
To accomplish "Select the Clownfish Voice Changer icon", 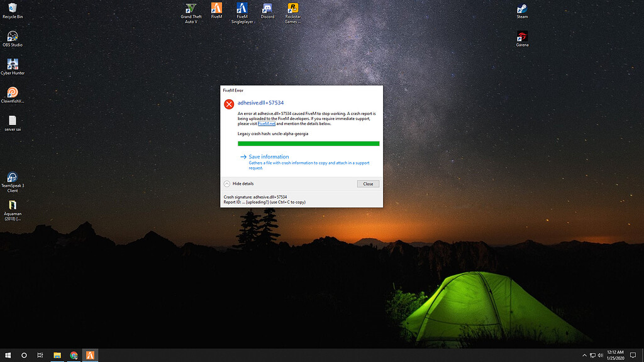I will pyautogui.click(x=13, y=95).
